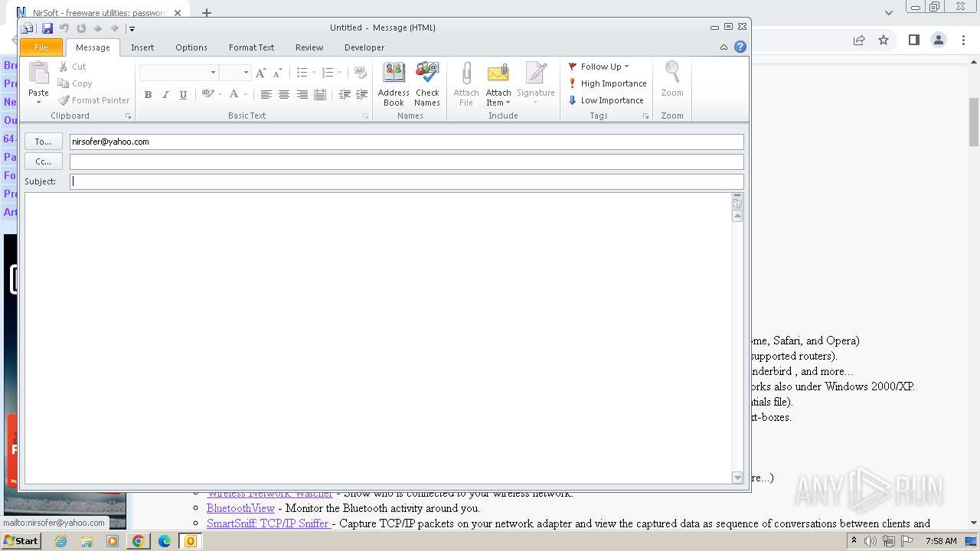The width and height of the screenshot is (980, 551).
Task: Open the Tags dialog launcher
Action: point(646,116)
